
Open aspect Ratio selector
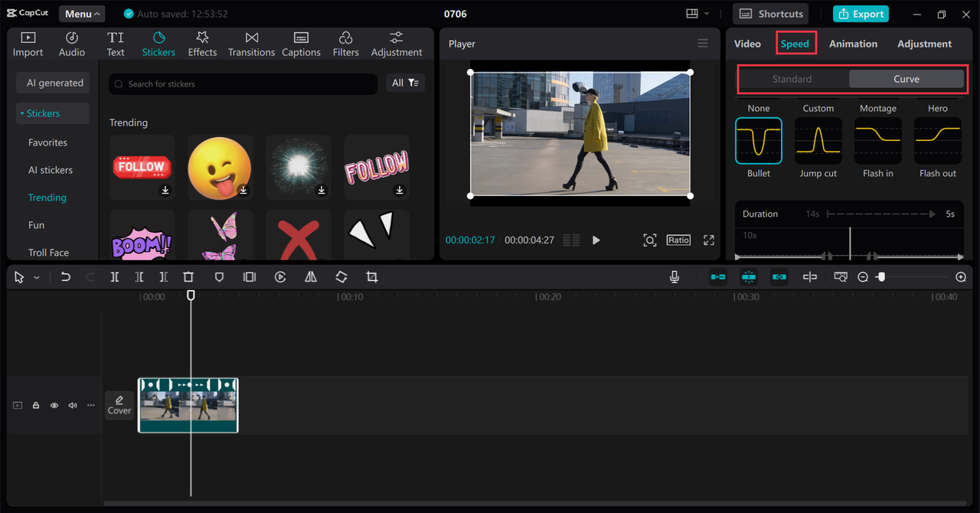678,240
